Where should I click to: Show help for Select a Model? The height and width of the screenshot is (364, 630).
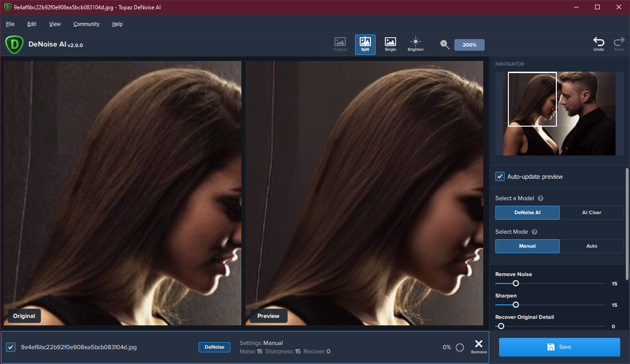pyautogui.click(x=541, y=198)
